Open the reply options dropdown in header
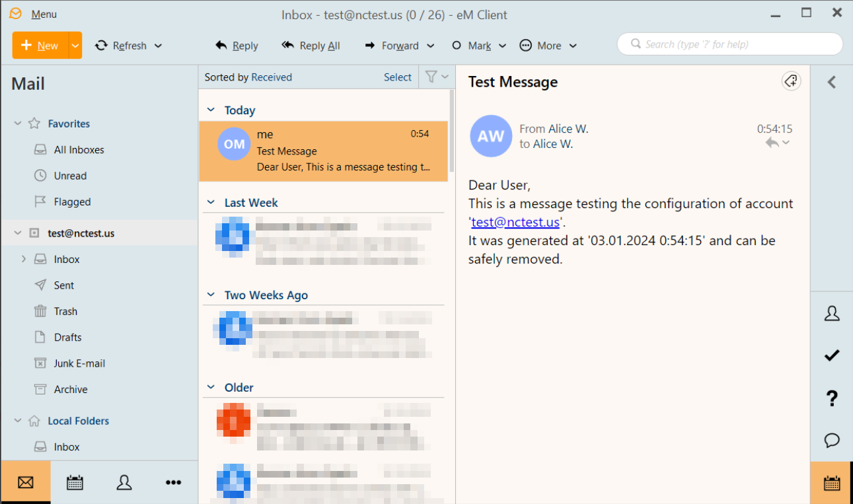Screen dimensions: 853x504 (786, 143)
